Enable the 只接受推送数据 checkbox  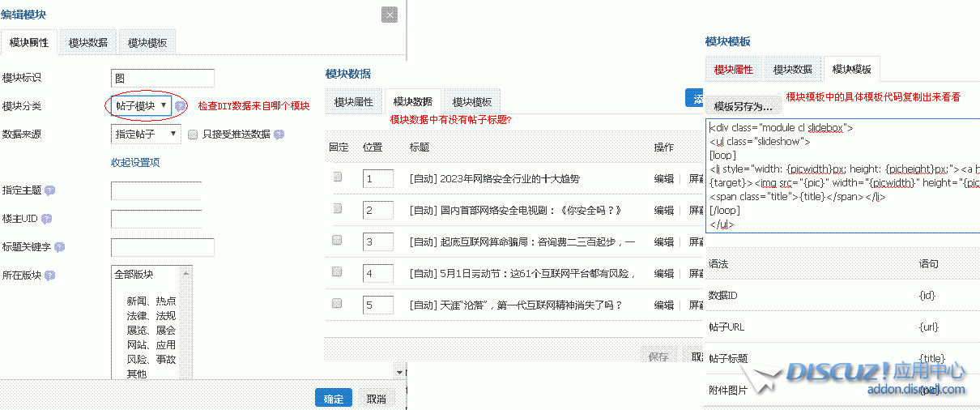[193, 135]
